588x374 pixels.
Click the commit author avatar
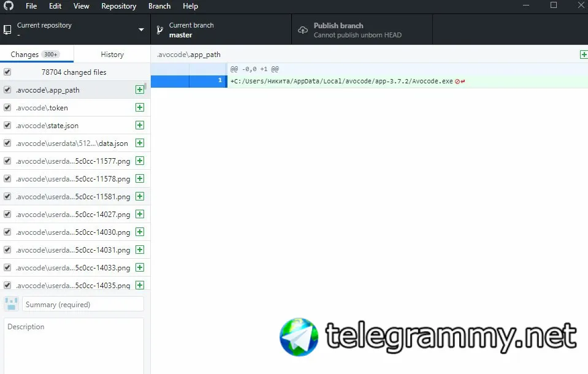point(11,304)
